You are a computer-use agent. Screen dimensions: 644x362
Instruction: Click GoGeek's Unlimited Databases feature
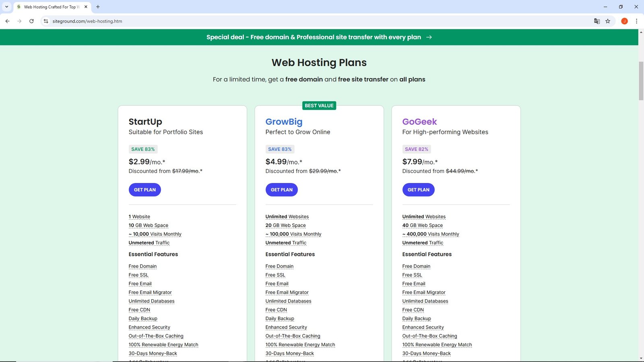pyautogui.click(x=425, y=301)
